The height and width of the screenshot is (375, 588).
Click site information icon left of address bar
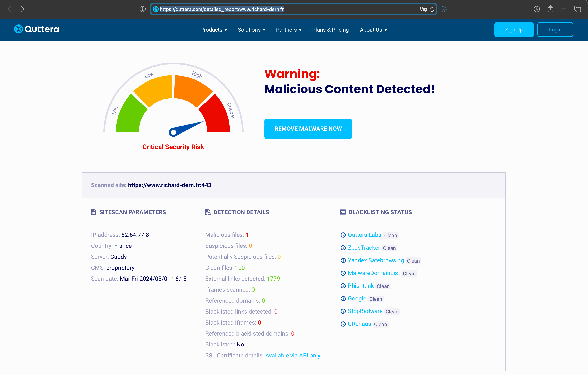tap(143, 9)
